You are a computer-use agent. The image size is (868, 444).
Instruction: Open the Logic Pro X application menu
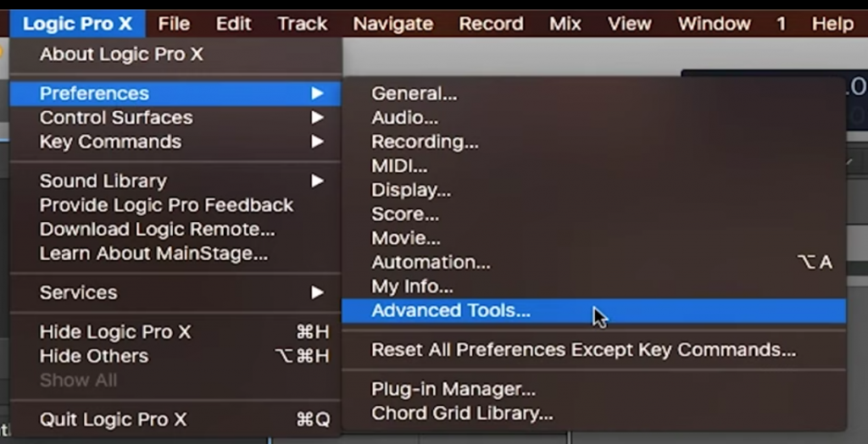click(77, 24)
